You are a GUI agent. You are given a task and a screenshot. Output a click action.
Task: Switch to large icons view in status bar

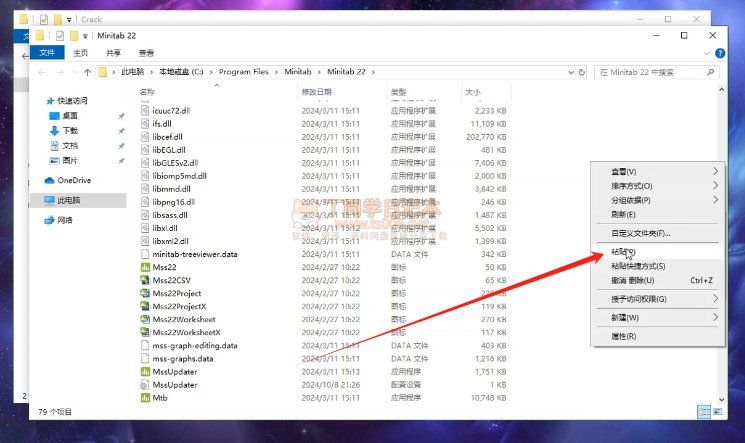click(x=717, y=412)
